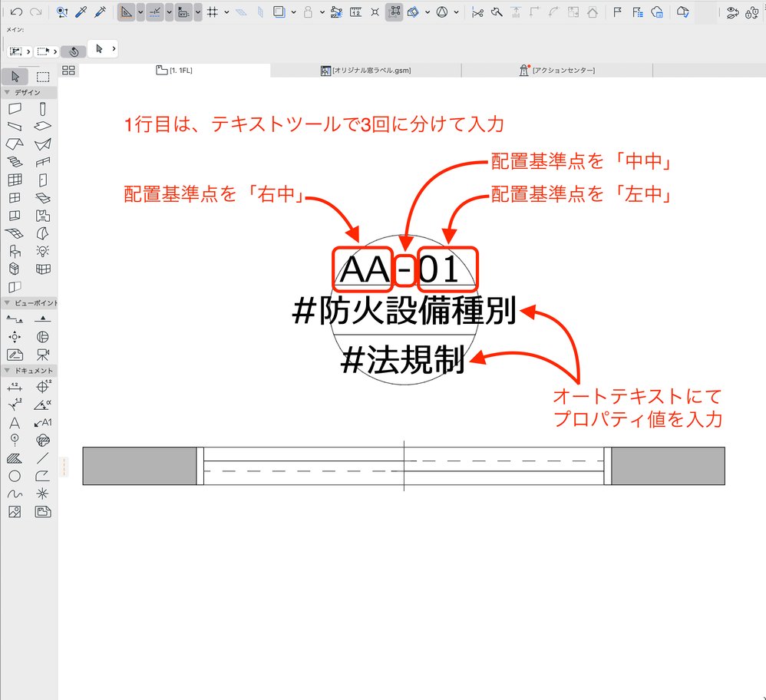Open snap guides options dropdown arrow
The image size is (766, 700).
tap(169, 12)
